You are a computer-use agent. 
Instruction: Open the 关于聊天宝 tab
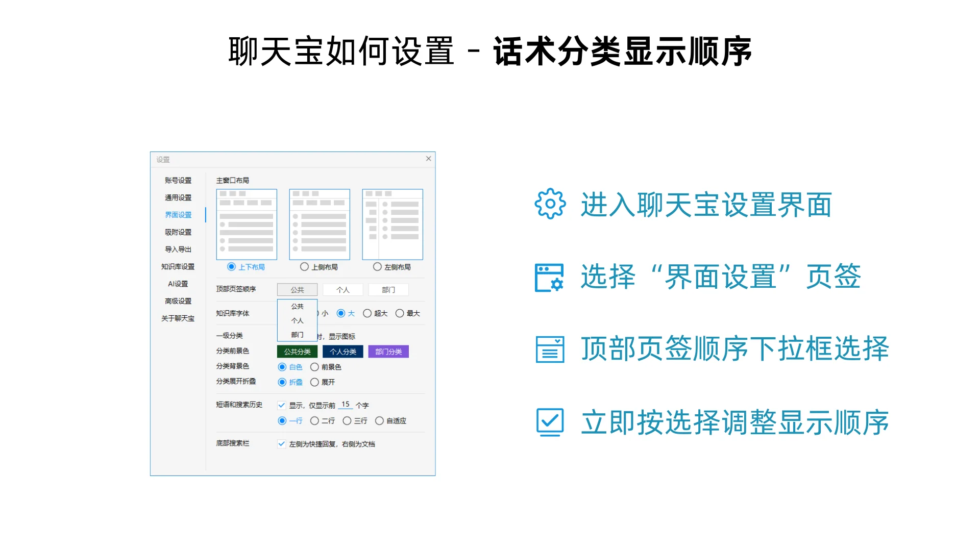pyautogui.click(x=178, y=318)
